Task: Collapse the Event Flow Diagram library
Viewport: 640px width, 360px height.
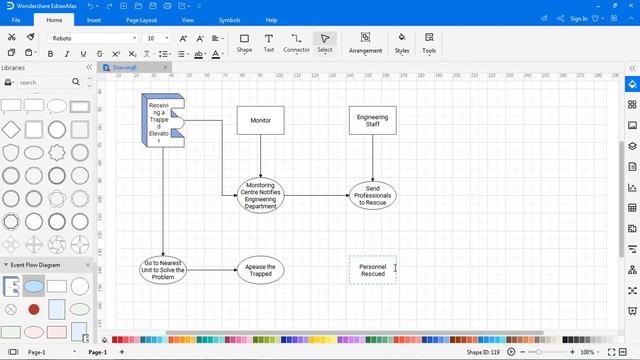Action: (6, 265)
